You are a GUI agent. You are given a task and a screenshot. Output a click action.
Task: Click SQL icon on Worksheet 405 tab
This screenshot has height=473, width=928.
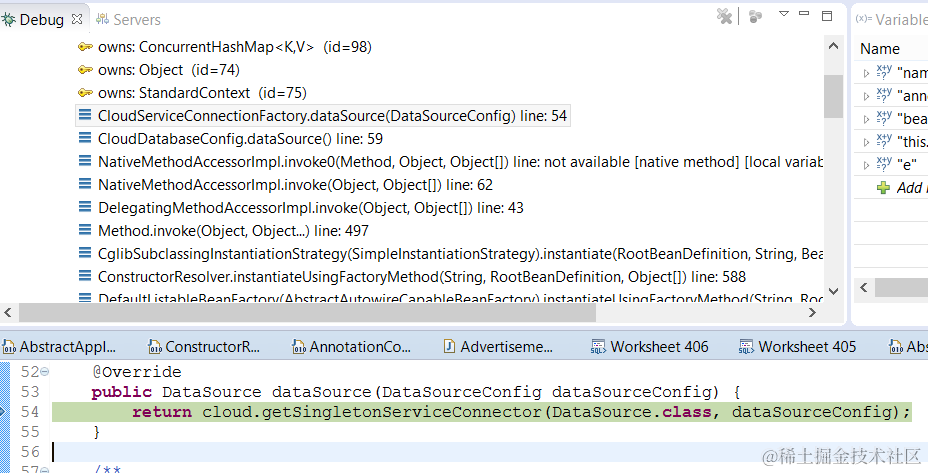coord(746,347)
